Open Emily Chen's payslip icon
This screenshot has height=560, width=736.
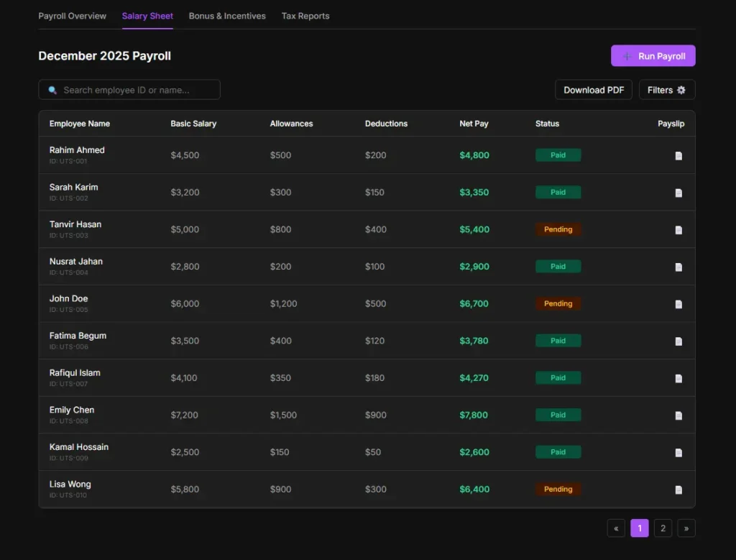click(678, 416)
